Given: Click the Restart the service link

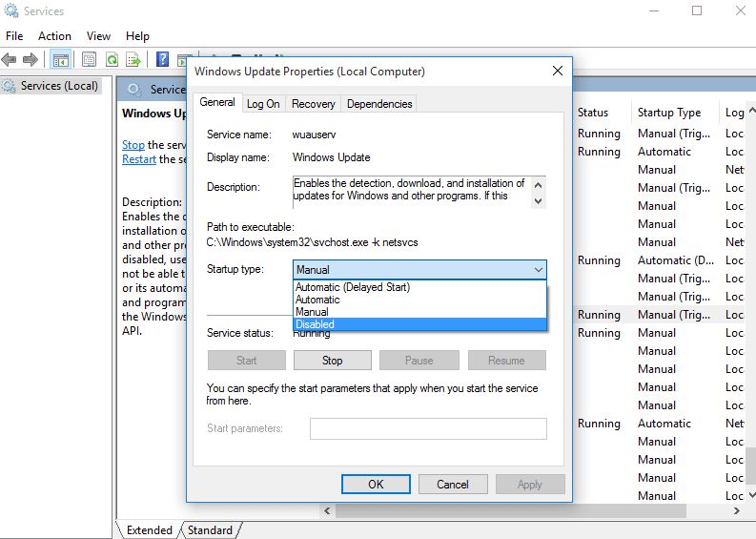Looking at the screenshot, I should (x=139, y=159).
